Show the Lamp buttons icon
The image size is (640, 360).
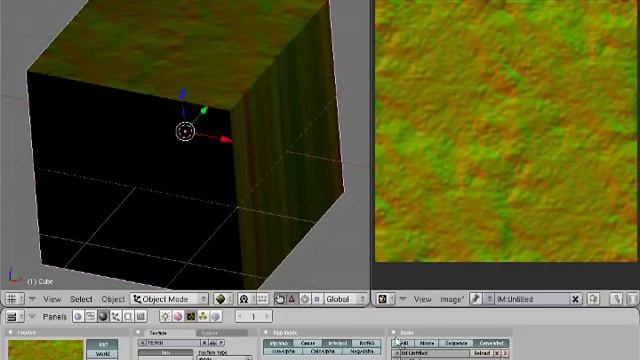(165, 316)
